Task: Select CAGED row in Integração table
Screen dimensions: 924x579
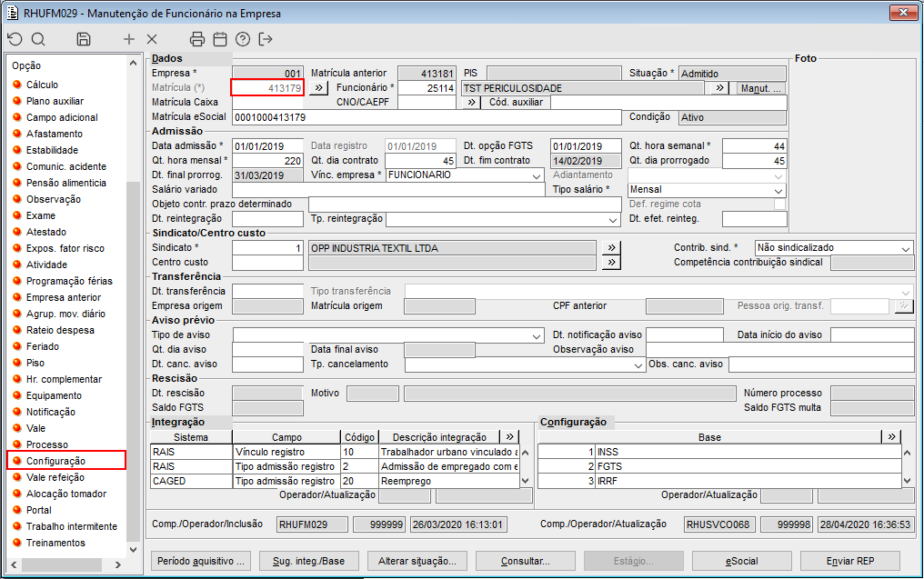Action: pos(335,481)
